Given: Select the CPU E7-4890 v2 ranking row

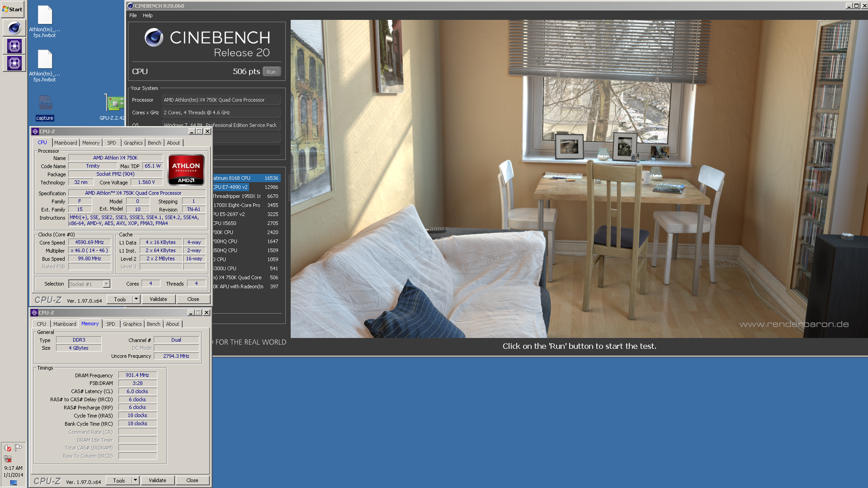Looking at the screenshot, I should tap(246, 187).
